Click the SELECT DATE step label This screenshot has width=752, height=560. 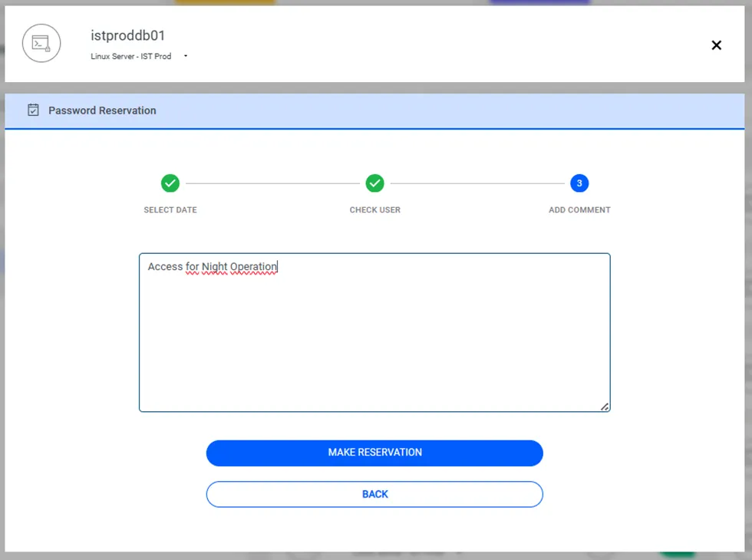(170, 210)
